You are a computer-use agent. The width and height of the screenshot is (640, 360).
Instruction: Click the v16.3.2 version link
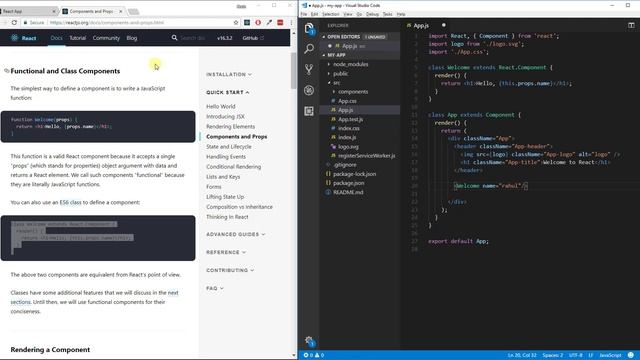(224, 38)
